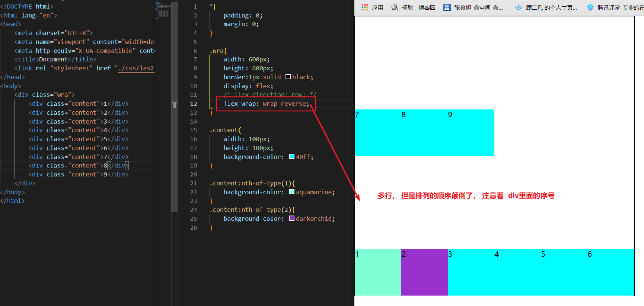644x306 pixels.
Task: Open the 张鑫旭-鑫空间 bookmark
Action: pos(478,7)
